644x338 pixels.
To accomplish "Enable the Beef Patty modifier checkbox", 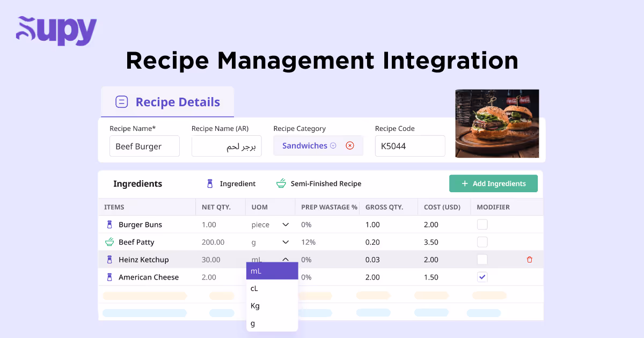I will pos(482,242).
